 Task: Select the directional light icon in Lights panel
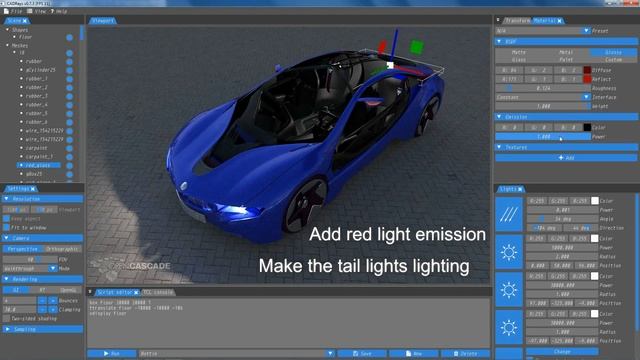tap(509, 214)
